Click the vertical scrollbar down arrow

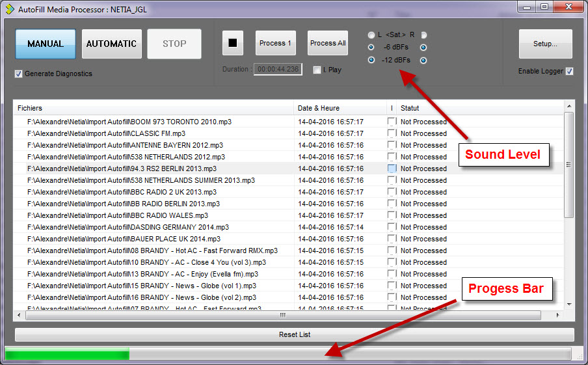coord(569,304)
